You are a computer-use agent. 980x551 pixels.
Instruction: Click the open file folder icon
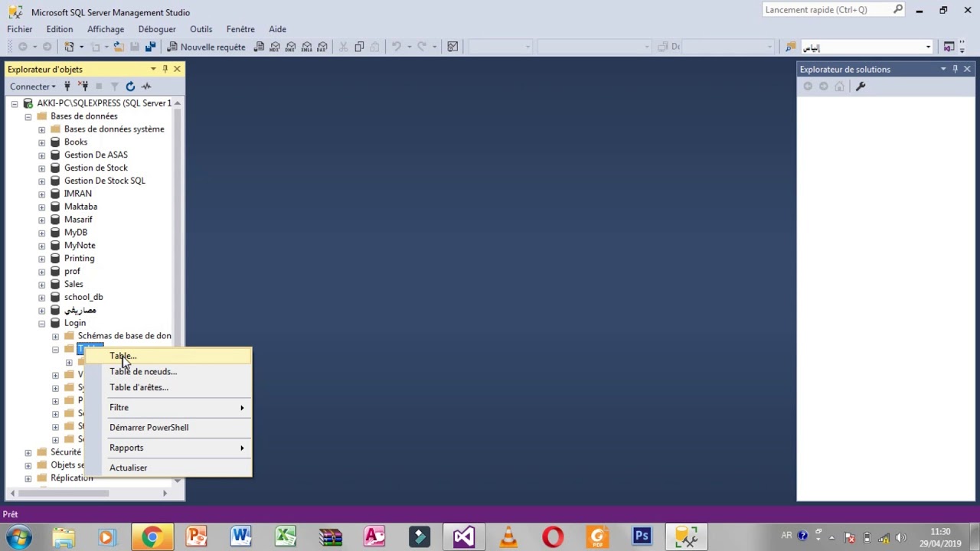(x=119, y=47)
